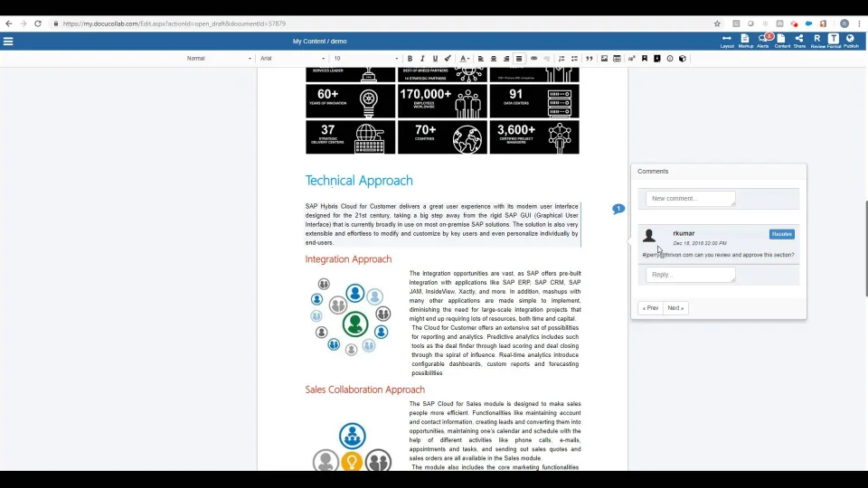Screen dimensions: 868x488
Task: Open the font color dropdown
Action: pos(465,59)
